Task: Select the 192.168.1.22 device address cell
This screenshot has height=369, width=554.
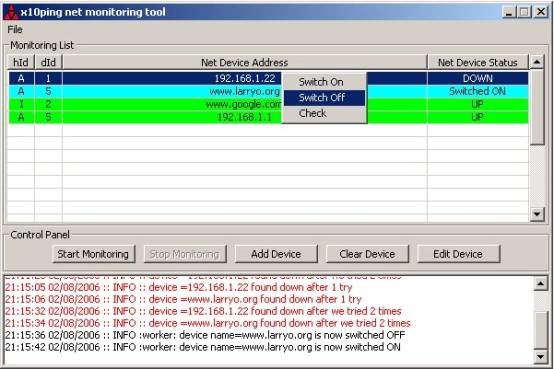Action: pos(244,78)
